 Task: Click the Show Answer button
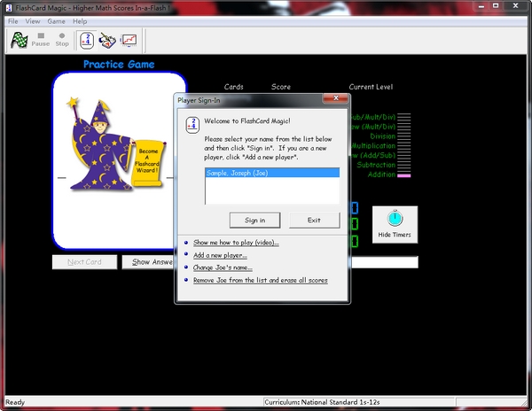tap(148, 262)
